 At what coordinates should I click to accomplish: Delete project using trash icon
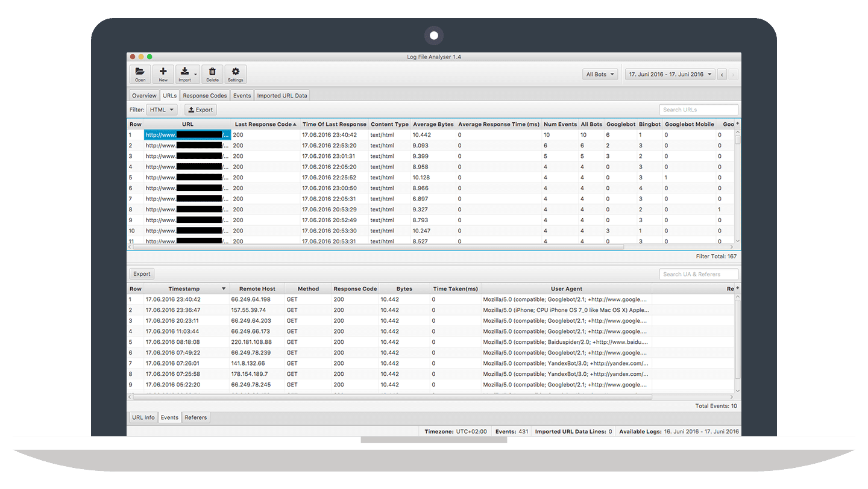212,74
